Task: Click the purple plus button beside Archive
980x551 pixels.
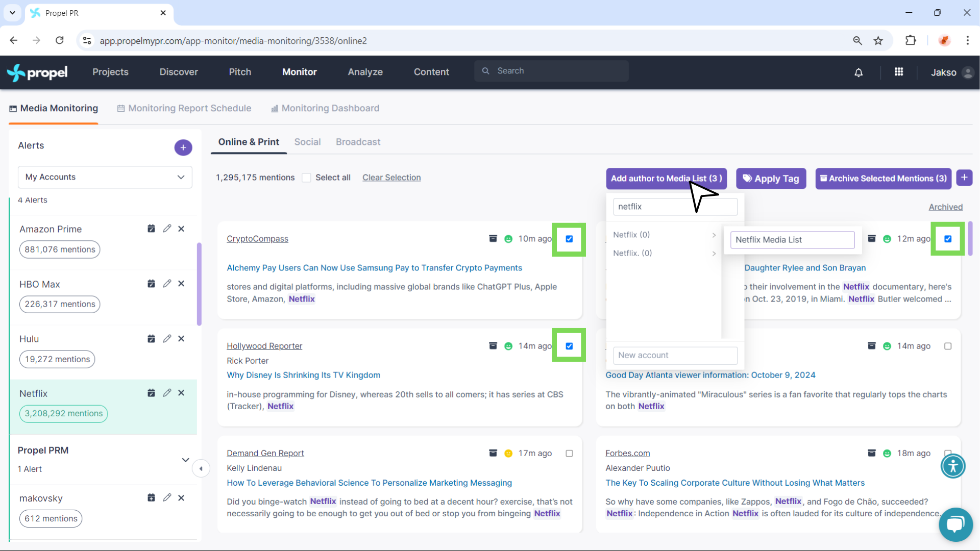Action: [964, 178]
